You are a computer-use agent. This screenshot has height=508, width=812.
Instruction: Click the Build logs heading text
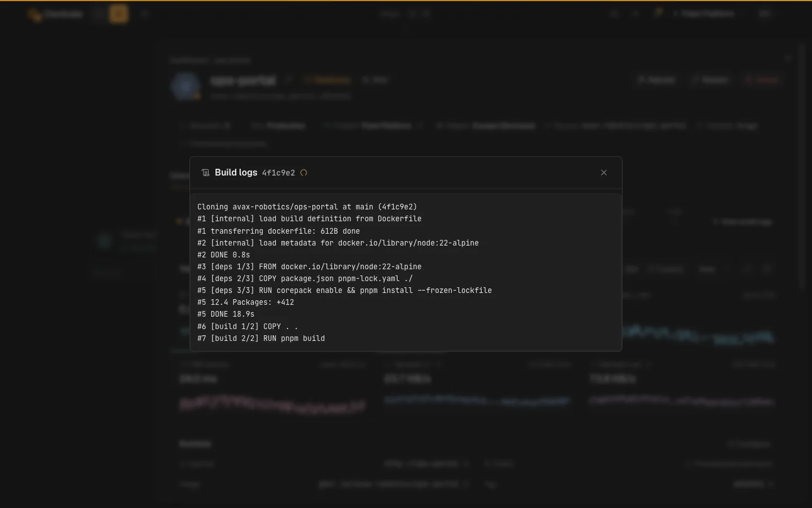point(236,173)
